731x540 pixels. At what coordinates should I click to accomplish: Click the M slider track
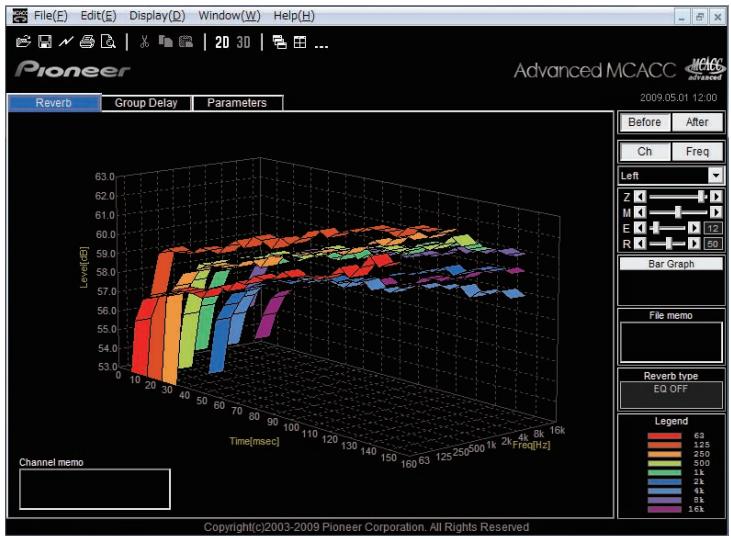click(x=678, y=213)
